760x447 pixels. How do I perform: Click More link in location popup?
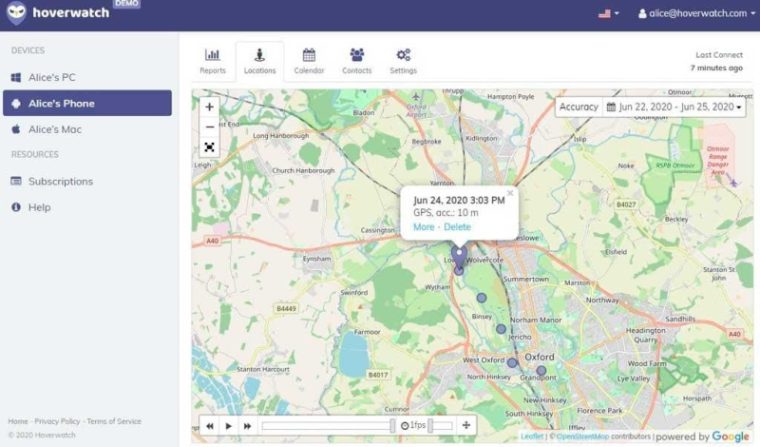pos(424,227)
